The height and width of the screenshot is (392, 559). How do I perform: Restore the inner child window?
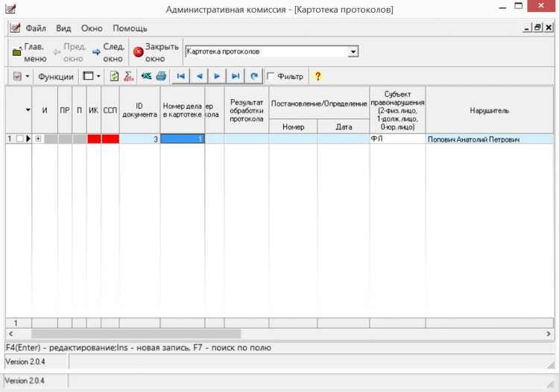click(x=538, y=28)
